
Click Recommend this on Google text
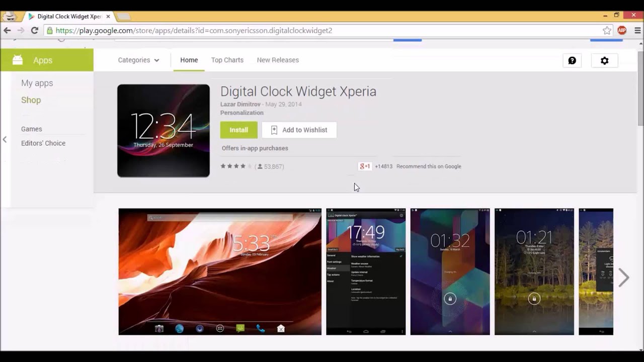429,166
